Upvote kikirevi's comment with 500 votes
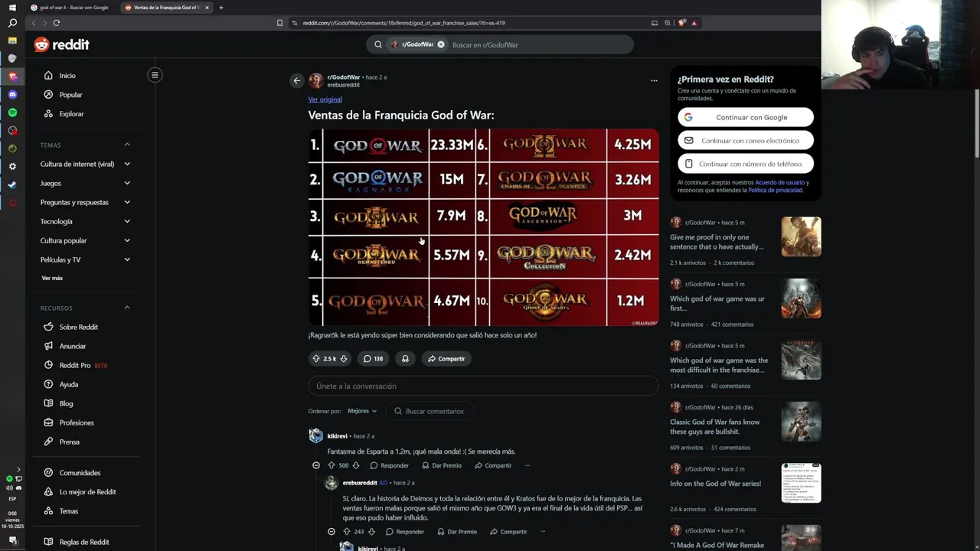 click(x=332, y=465)
